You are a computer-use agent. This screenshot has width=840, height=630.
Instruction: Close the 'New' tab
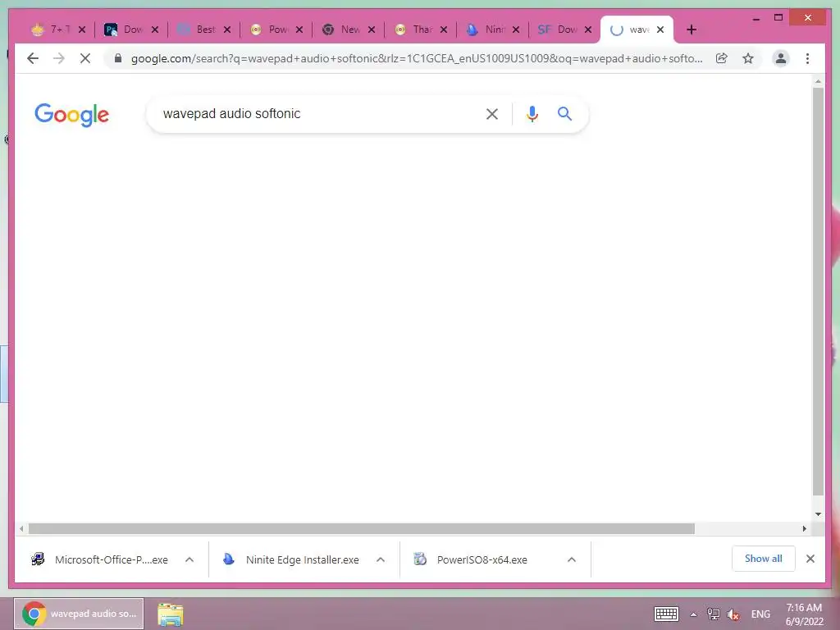pos(372,30)
